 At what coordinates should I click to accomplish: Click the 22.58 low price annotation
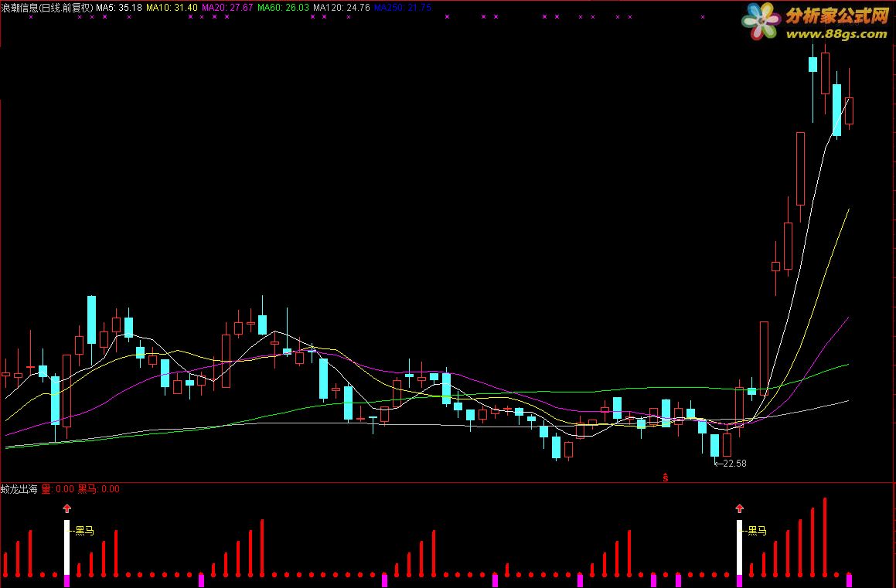point(734,464)
